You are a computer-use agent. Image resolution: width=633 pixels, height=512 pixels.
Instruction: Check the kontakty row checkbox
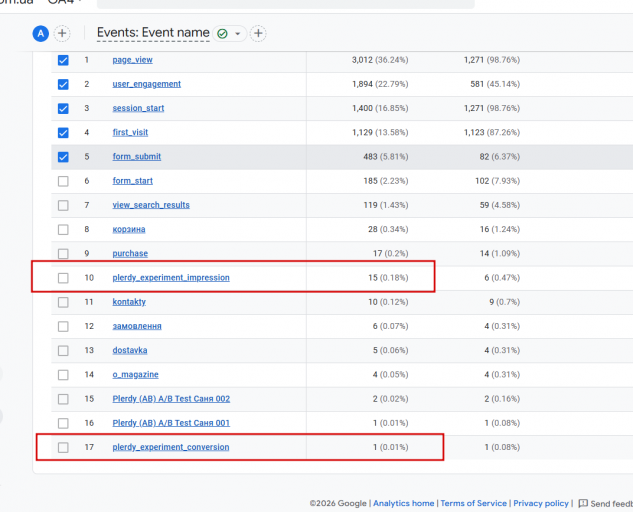(63, 302)
